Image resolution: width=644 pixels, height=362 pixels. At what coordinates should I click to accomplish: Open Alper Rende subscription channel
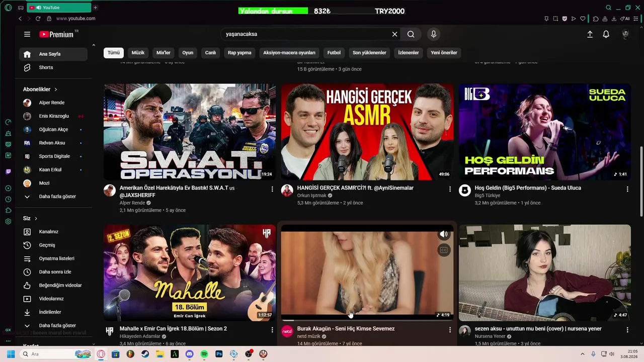pos(53,103)
